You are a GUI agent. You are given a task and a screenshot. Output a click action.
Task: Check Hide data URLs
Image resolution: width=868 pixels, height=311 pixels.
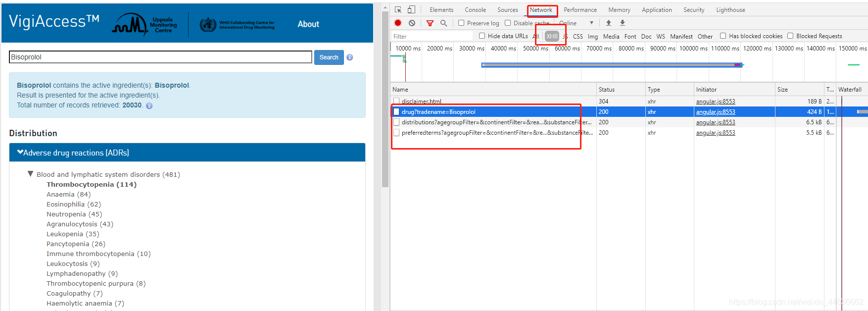click(x=482, y=36)
